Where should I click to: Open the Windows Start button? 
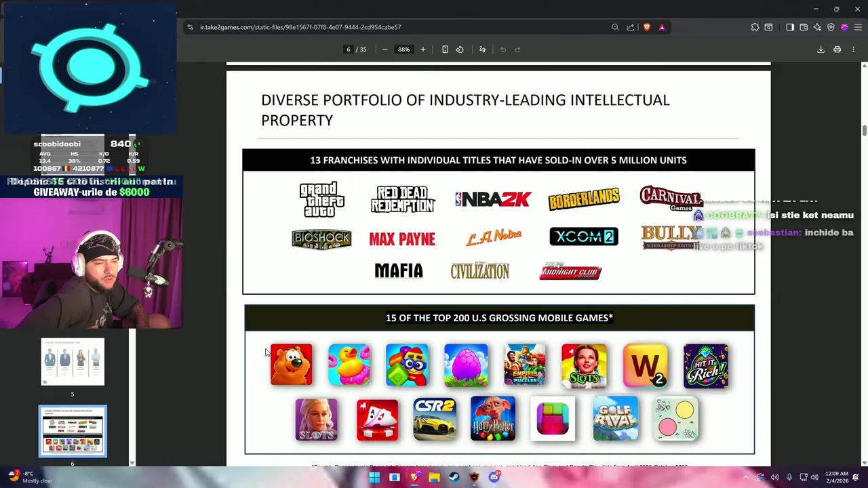[374, 477]
